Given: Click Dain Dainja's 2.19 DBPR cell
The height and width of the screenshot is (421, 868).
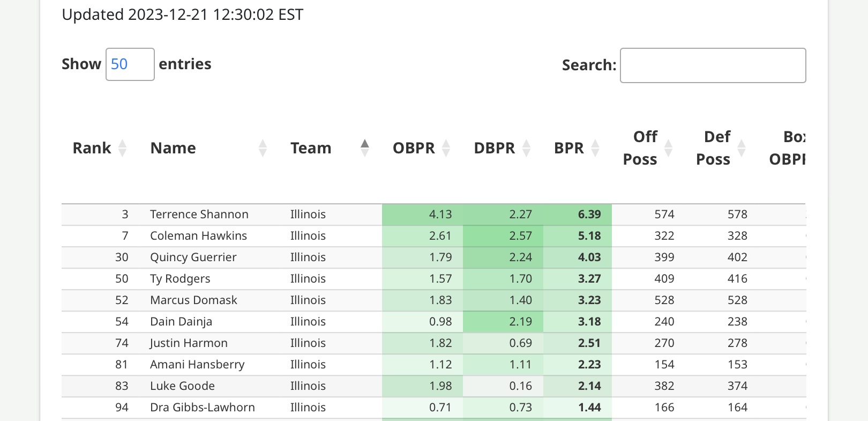Looking at the screenshot, I should pyautogui.click(x=520, y=322).
